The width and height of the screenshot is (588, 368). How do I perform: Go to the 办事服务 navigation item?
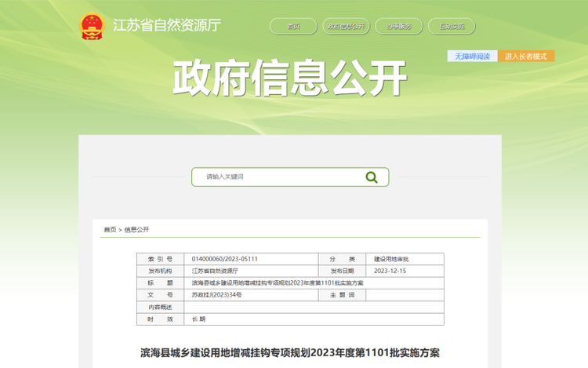398,27
